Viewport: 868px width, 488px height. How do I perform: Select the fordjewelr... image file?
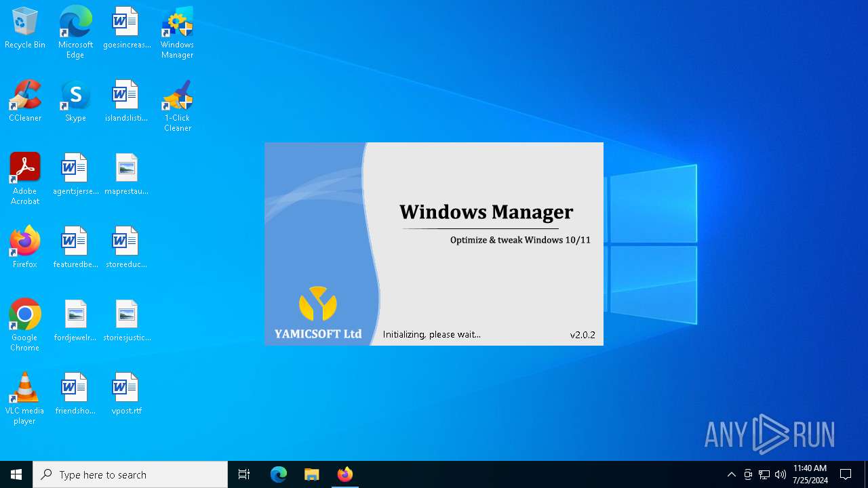75,321
